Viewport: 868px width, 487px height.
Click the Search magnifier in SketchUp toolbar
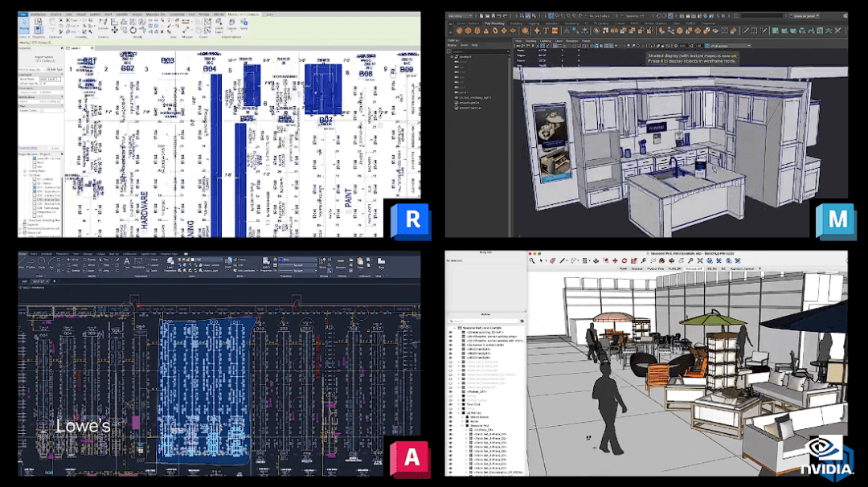point(532,260)
